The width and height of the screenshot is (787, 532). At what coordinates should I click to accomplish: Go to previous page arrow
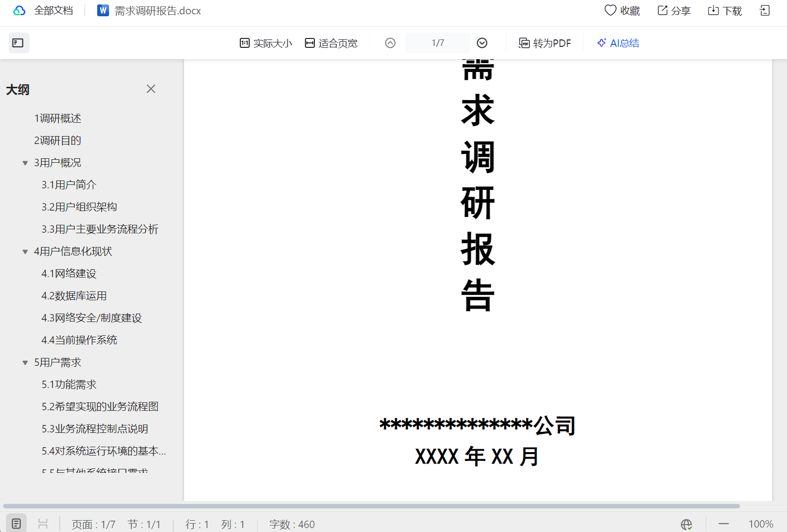click(390, 43)
